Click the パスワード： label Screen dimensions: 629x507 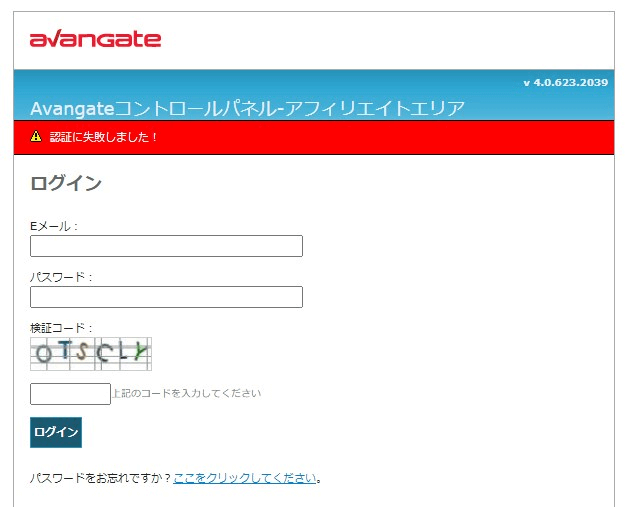[x=61, y=277]
